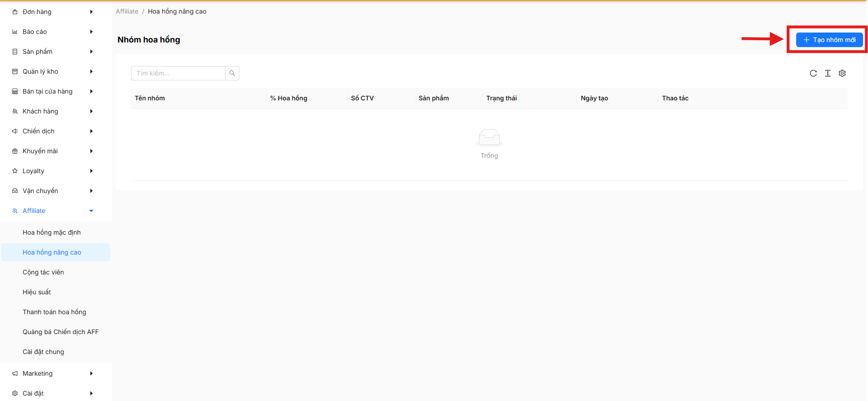This screenshot has height=401, width=868.
Task: Open table column settings gear
Action: tap(842, 73)
